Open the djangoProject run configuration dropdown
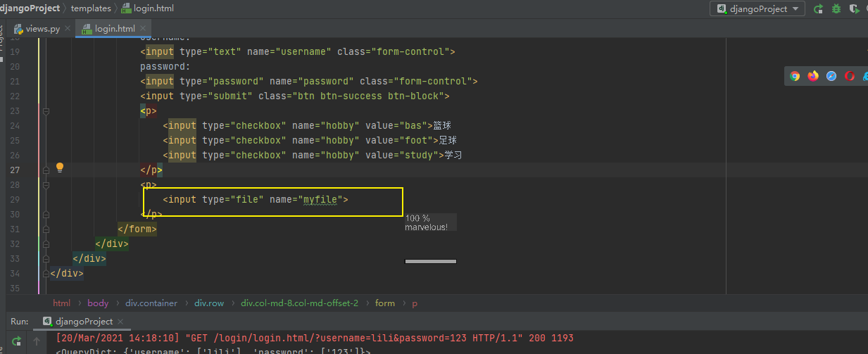Screen dimensions: 868x354 coord(757,8)
